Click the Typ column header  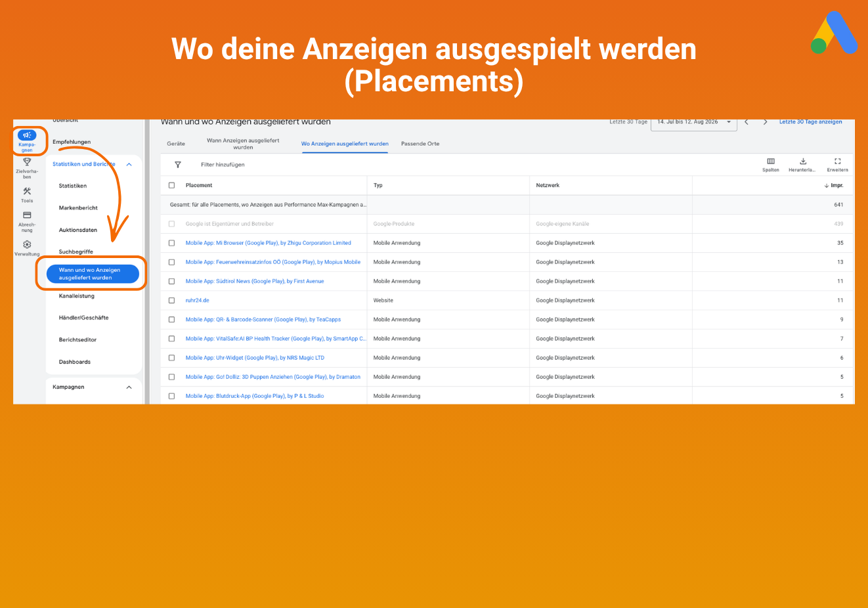click(x=378, y=185)
